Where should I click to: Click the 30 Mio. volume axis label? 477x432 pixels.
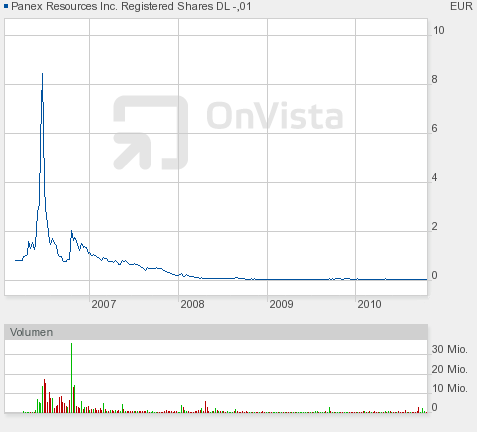449,349
